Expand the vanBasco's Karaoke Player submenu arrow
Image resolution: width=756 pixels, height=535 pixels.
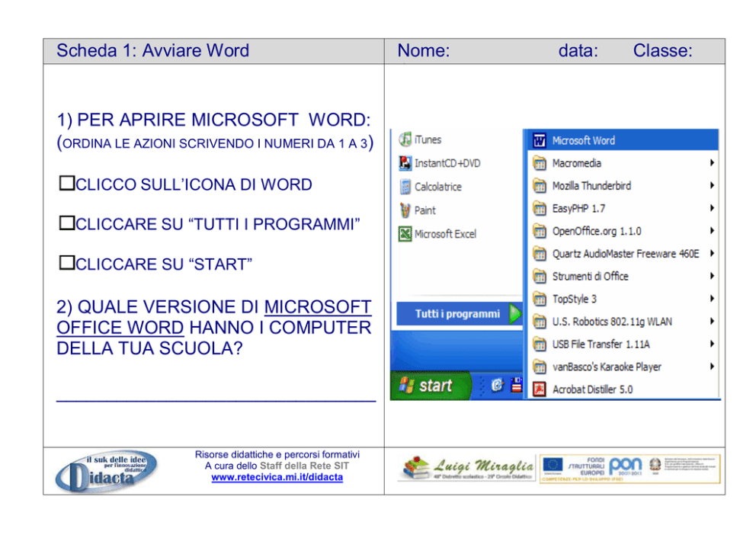[712, 367]
